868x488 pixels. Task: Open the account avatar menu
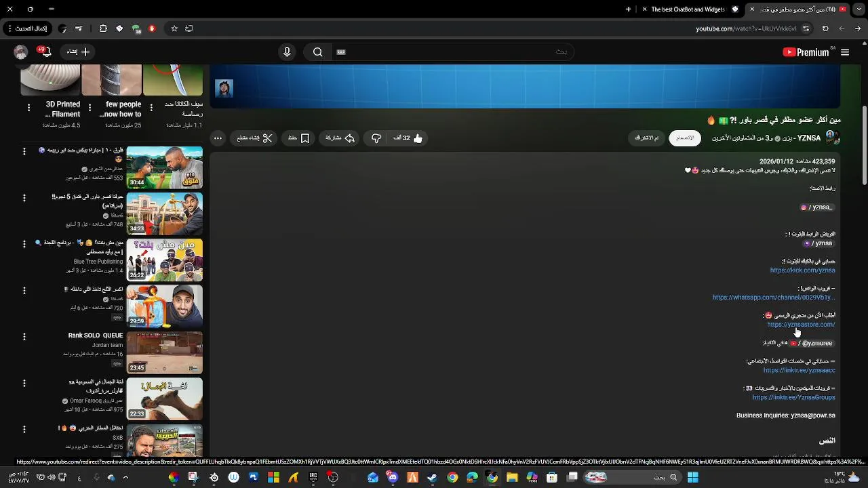[x=21, y=52]
